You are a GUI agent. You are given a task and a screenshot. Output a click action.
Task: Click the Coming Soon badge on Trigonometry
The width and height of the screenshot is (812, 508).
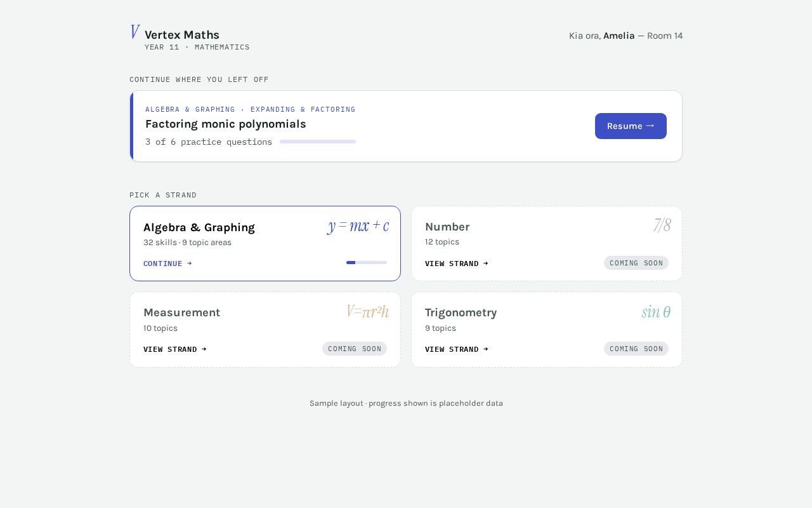pos(636,349)
